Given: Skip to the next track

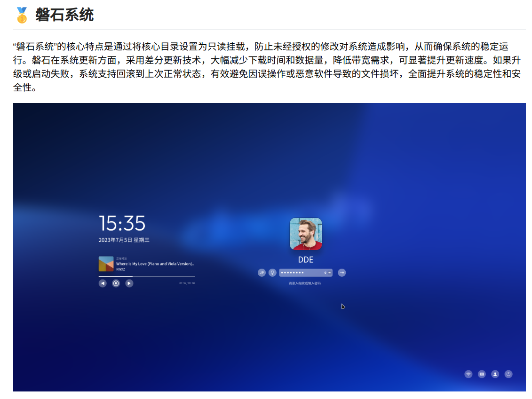Looking at the screenshot, I should tap(129, 283).
